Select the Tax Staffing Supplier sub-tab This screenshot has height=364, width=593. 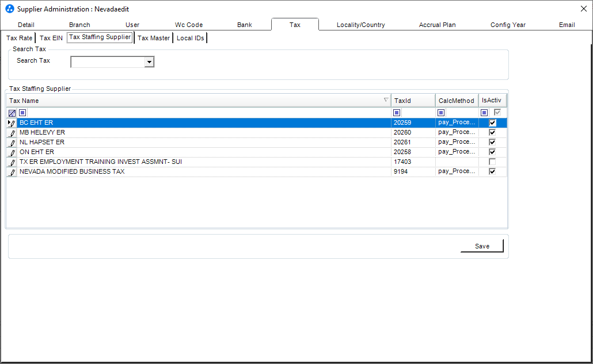tap(100, 37)
